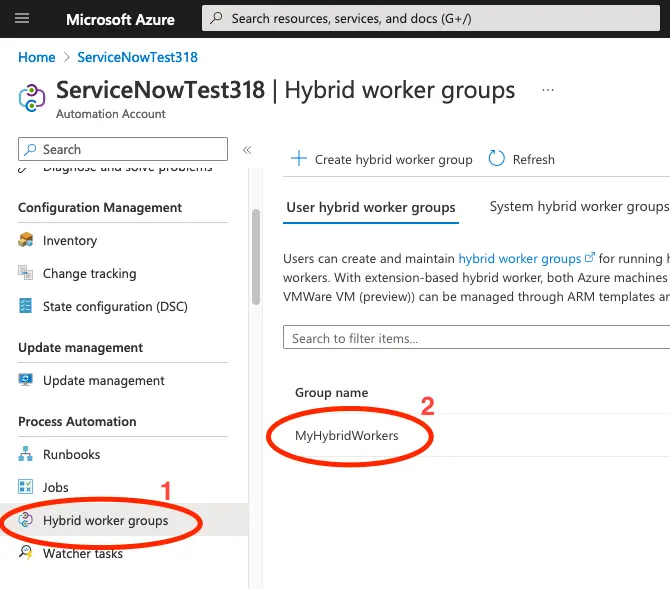Click the Update management section heading
Image resolution: width=670 pixels, height=589 pixels.
click(x=80, y=348)
